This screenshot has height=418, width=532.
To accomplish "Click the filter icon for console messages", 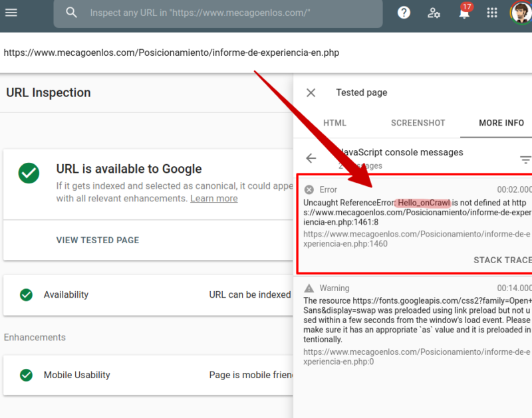I will click(x=525, y=159).
